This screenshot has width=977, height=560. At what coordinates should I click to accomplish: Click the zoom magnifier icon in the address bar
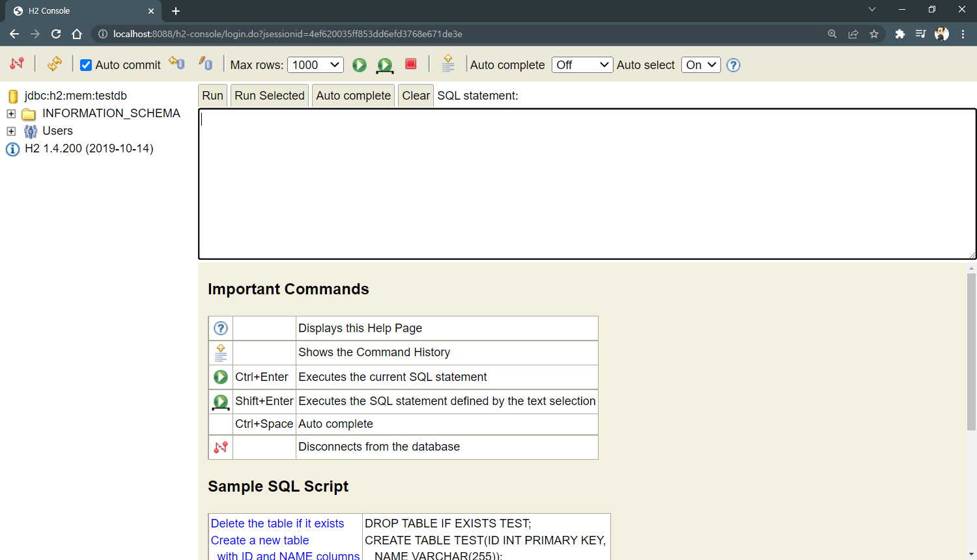(832, 34)
